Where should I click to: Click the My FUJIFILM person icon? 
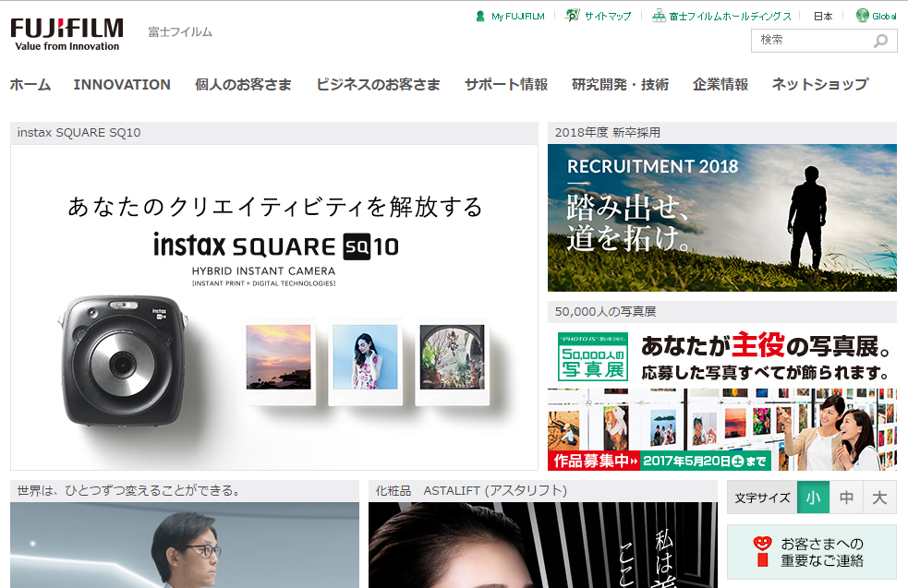point(480,17)
